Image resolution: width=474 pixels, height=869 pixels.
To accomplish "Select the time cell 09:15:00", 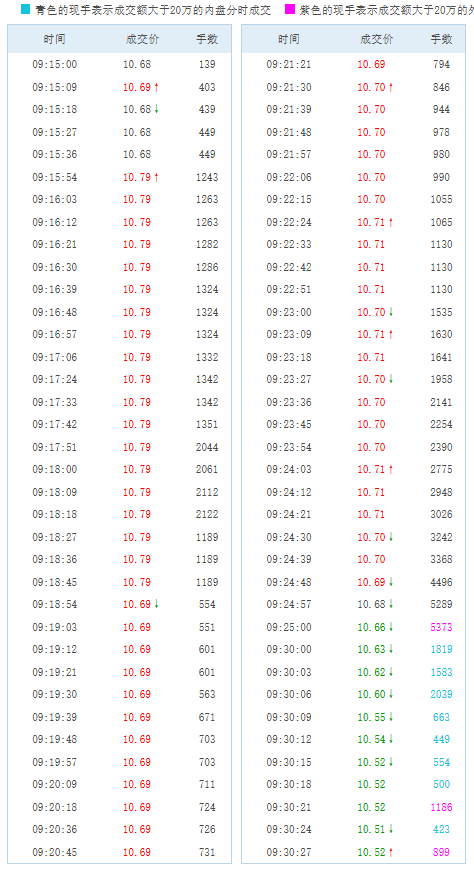I will tap(54, 64).
